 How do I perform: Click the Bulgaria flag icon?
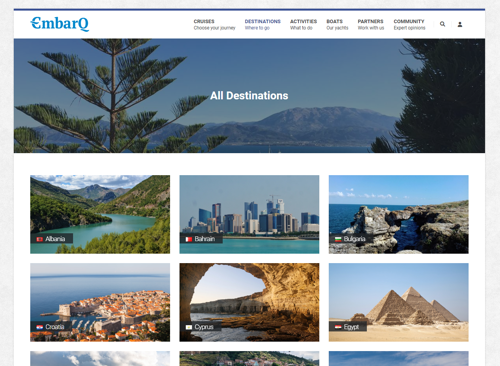(338, 239)
